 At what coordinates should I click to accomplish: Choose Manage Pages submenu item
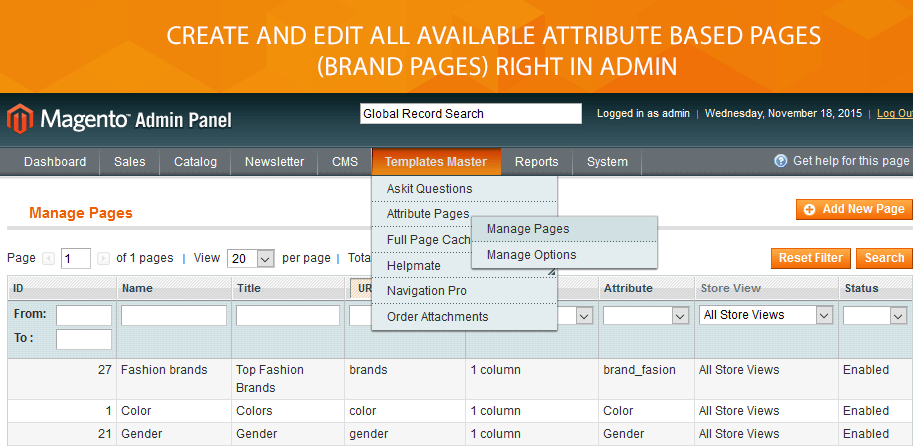(x=564, y=229)
